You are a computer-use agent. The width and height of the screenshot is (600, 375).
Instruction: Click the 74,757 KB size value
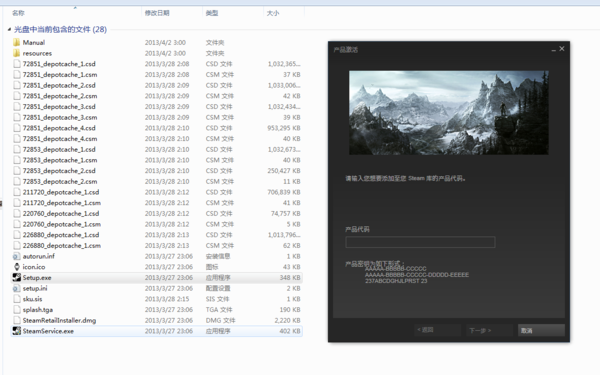pos(285,214)
